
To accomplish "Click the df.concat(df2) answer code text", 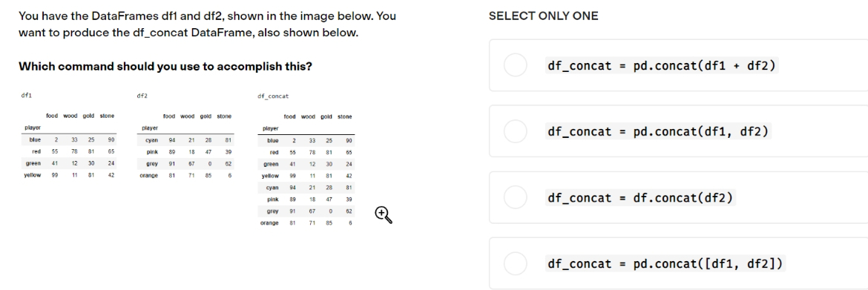I will click(640, 197).
